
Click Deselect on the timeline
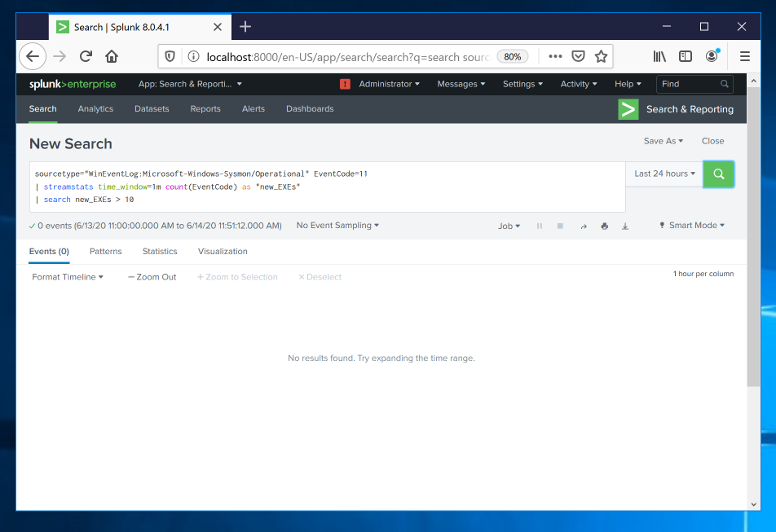click(x=320, y=277)
